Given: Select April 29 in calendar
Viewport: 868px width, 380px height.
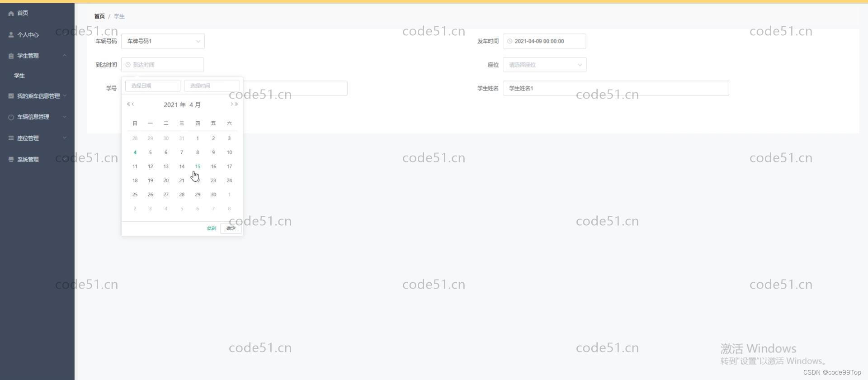Looking at the screenshot, I should pyautogui.click(x=198, y=195).
